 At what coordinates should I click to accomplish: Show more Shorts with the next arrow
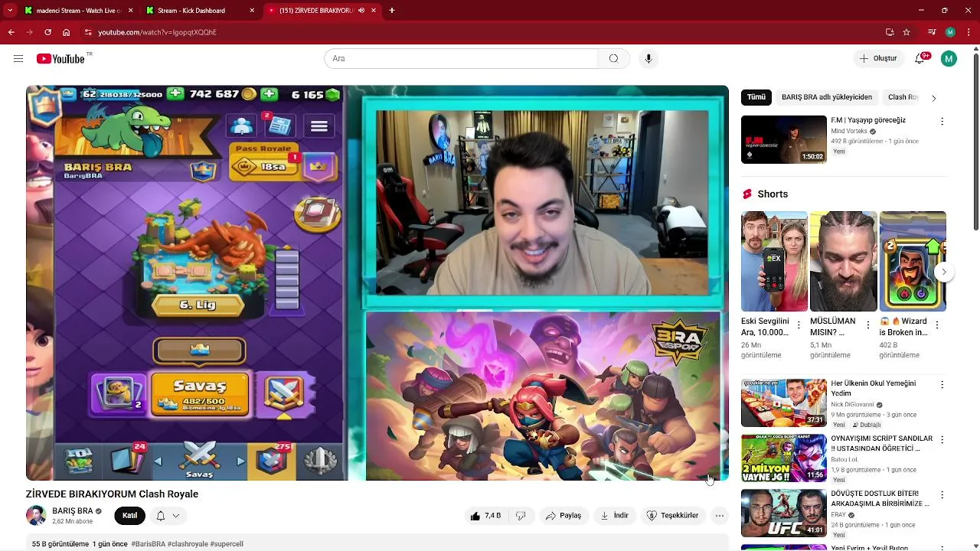click(x=945, y=272)
